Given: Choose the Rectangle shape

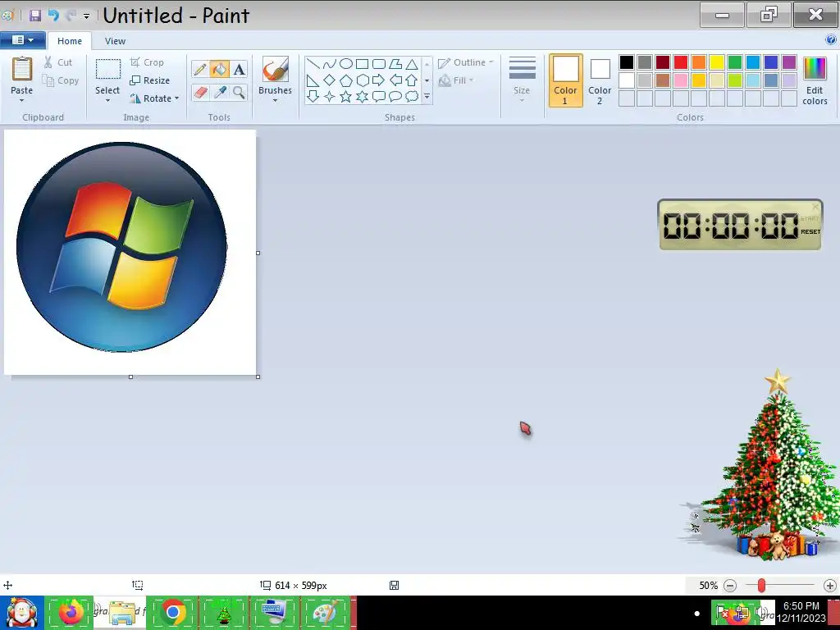Looking at the screenshot, I should pos(362,64).
